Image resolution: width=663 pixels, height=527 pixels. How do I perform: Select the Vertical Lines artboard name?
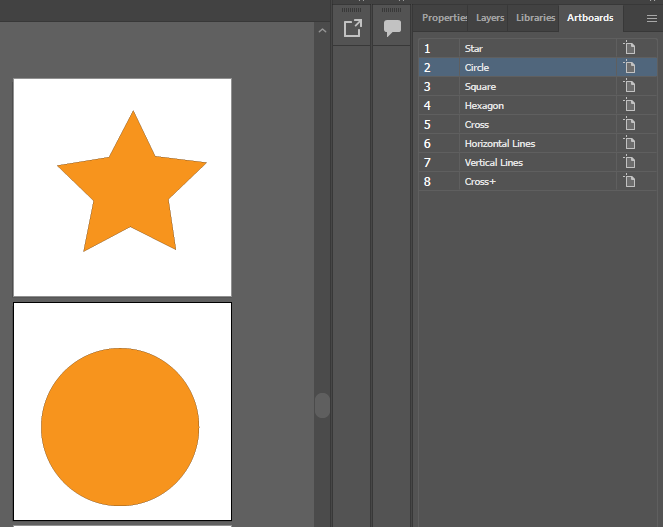coord(493,163)
